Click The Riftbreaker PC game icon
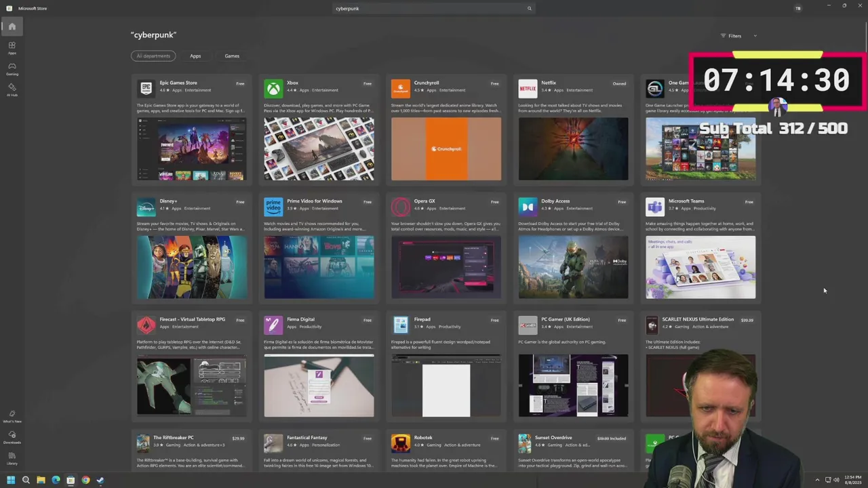The height and width of the screenshot is (488, 868). [143, 443]
